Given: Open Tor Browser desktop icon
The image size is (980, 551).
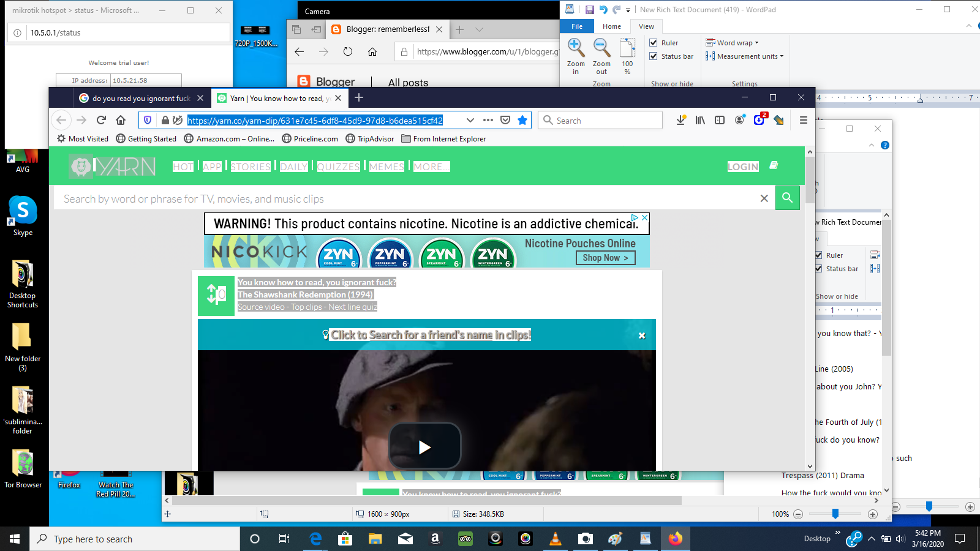Looking at the screenshot, I should point(23,469).
